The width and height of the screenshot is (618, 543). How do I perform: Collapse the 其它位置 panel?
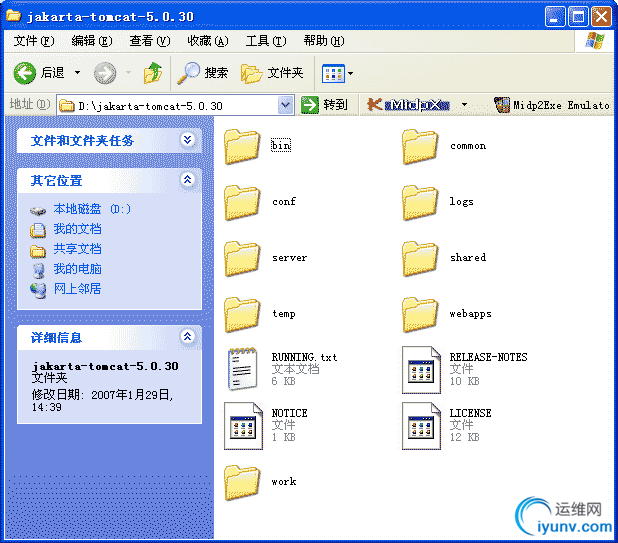[188, 180]
